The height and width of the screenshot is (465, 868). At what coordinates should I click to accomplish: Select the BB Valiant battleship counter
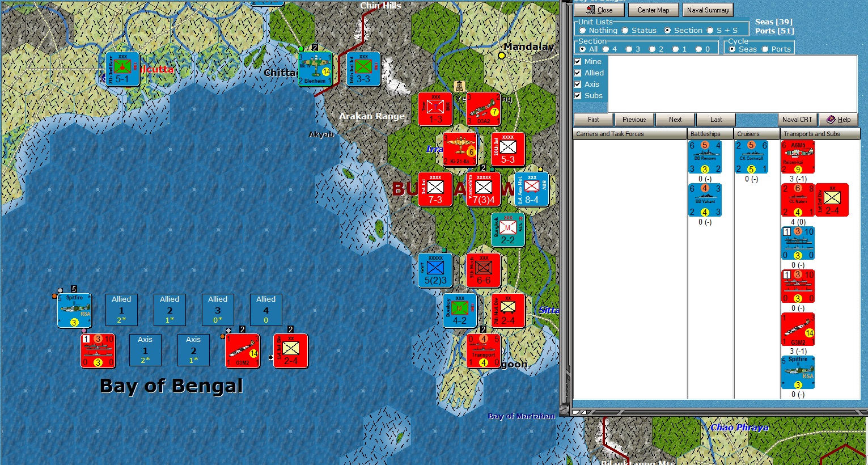click(705, 200)
